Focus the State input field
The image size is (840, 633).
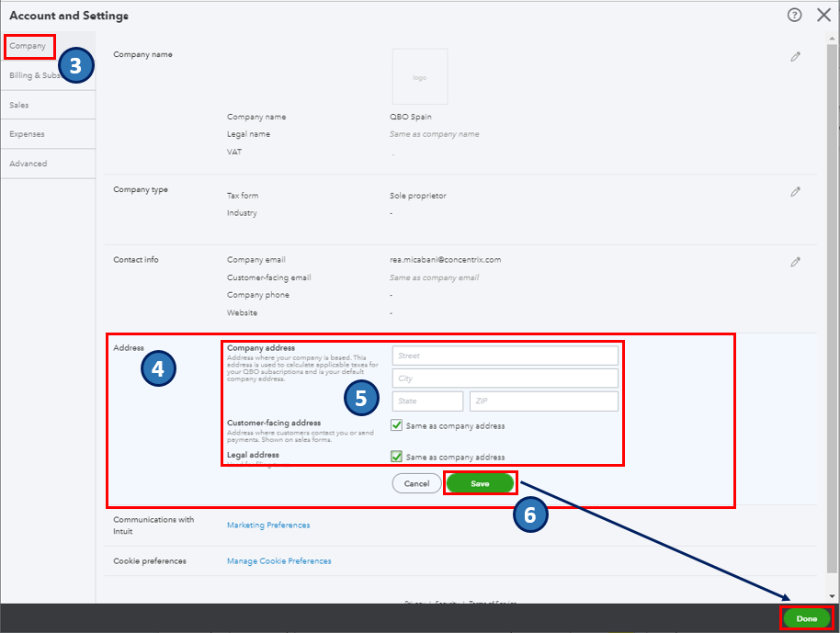[x=427, y=401]
